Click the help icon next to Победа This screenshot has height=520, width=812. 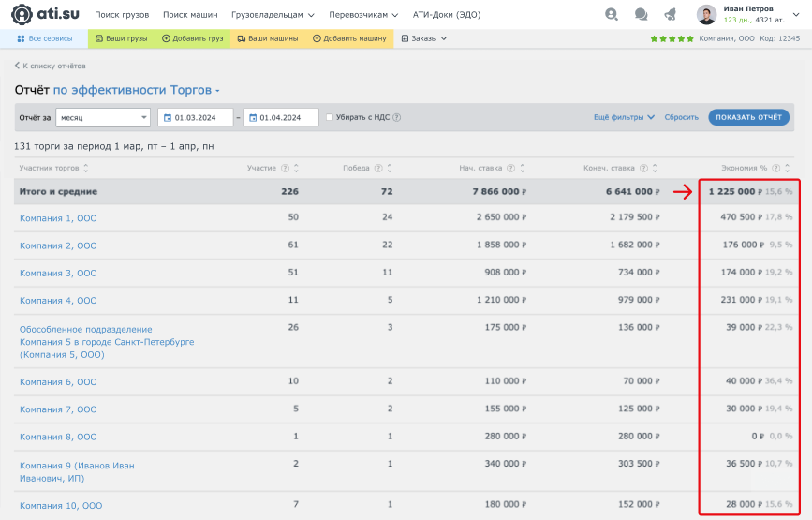[x=378, y=169]
